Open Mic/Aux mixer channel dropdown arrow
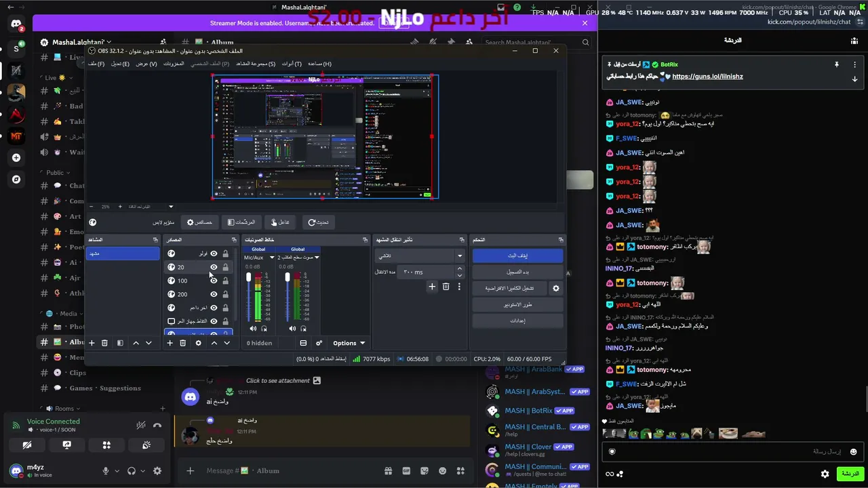 (x=272, y=258)
